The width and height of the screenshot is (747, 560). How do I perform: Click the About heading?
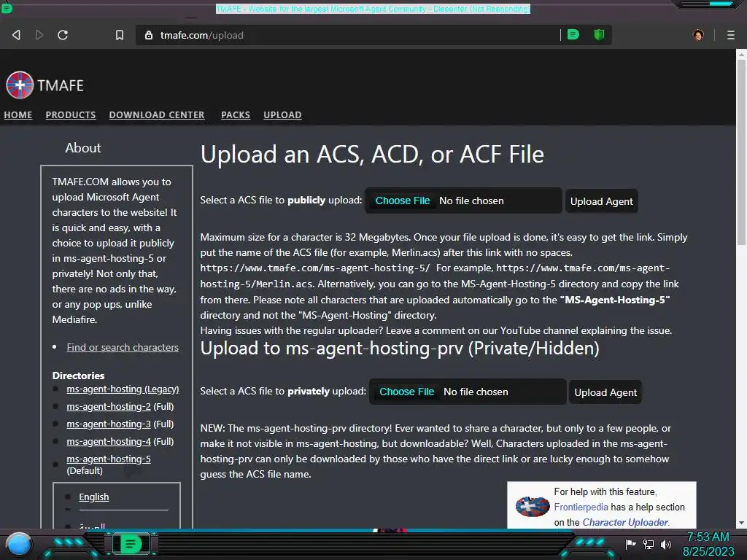click(x=83, y=148)
